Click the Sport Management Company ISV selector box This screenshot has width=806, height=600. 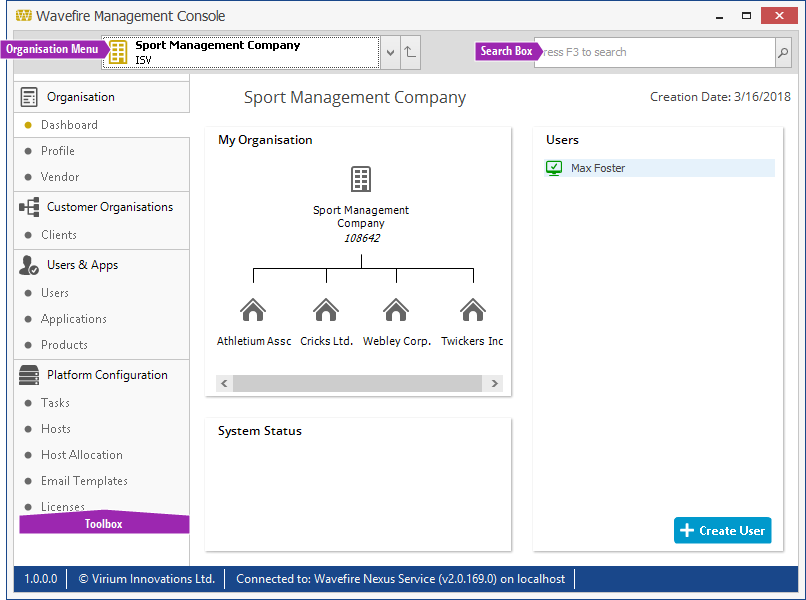tap(241, 52)
